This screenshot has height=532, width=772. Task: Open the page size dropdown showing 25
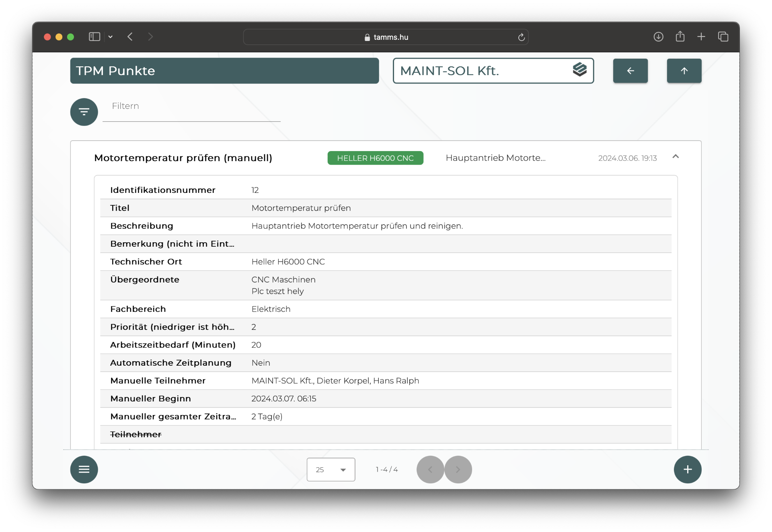coord(331,469)
